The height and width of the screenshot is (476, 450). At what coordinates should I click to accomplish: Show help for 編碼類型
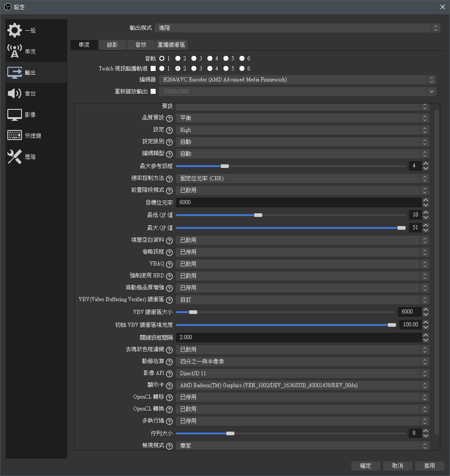169,154
